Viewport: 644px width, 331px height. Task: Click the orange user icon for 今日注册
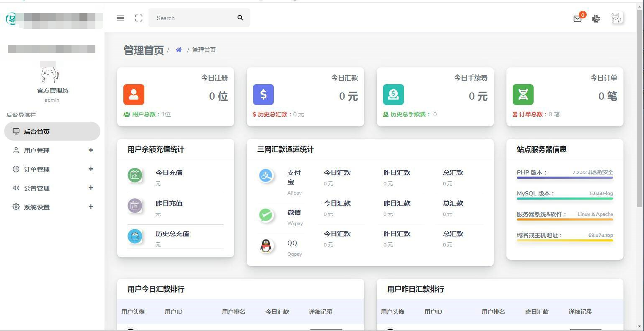click(x=134, y=95)
